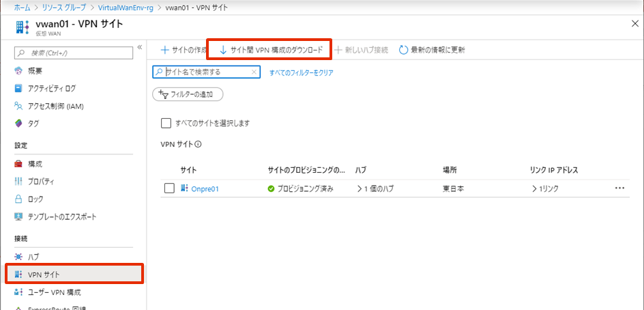Select VPN サイト menu item
The width and height of the screenshot is (644, 310).
(x=74, y=274)
